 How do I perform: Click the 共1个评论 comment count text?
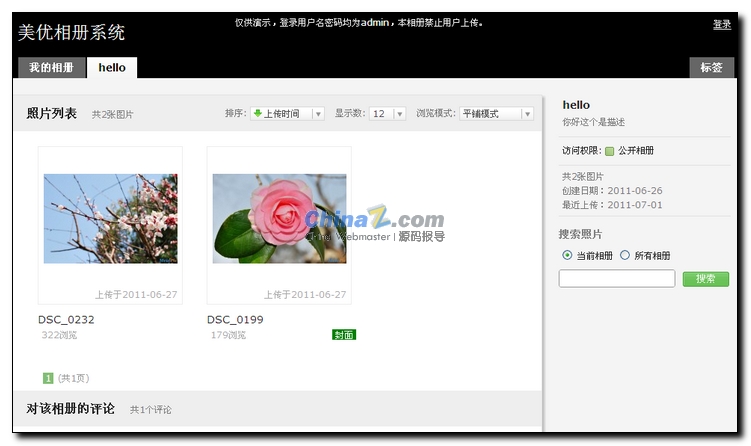151,410
